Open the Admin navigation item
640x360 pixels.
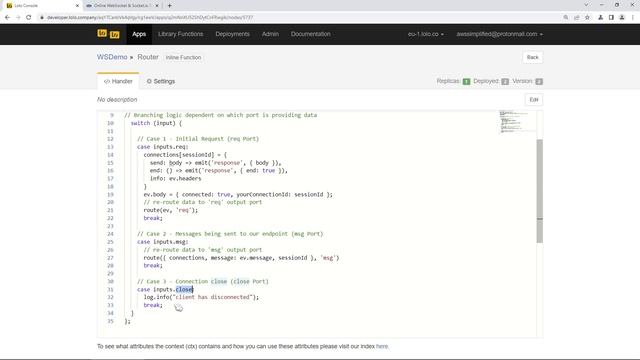(270, 34)
